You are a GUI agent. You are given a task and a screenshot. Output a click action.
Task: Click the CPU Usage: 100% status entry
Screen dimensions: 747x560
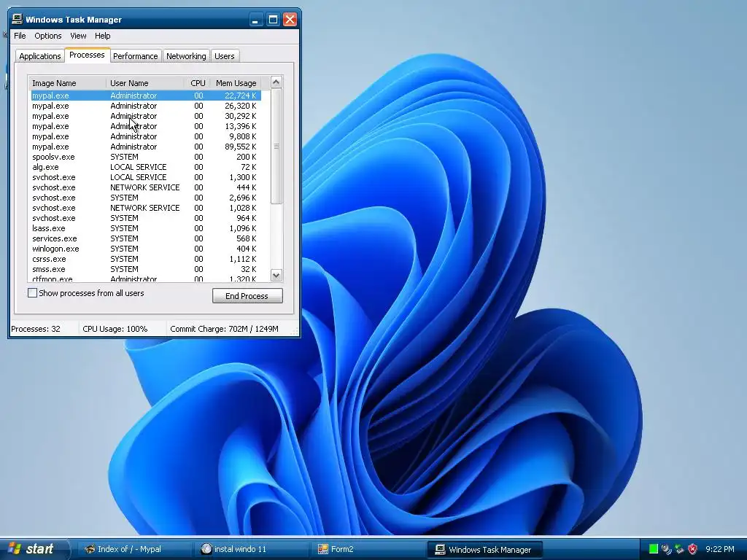pyautogui.click(x=115, y=329)
